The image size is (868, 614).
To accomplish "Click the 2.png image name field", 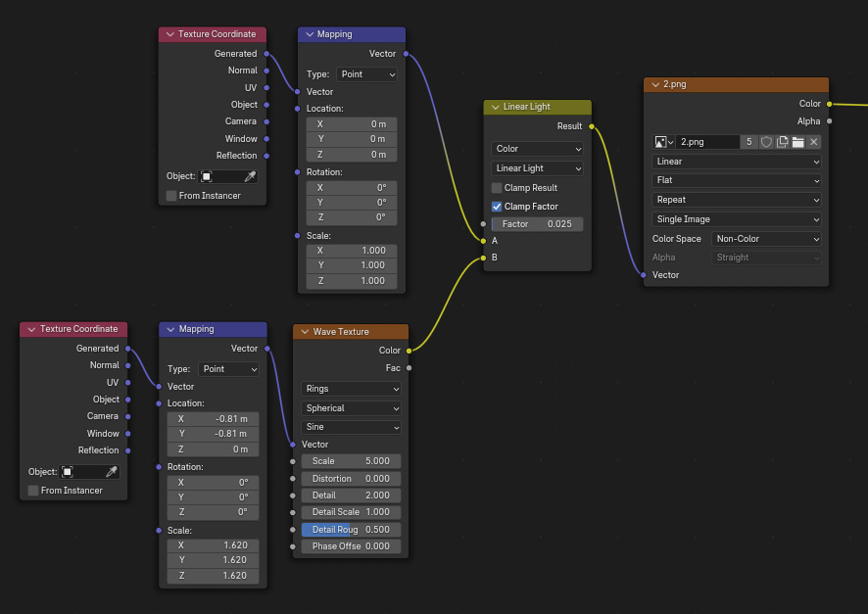I will point(707,142).
